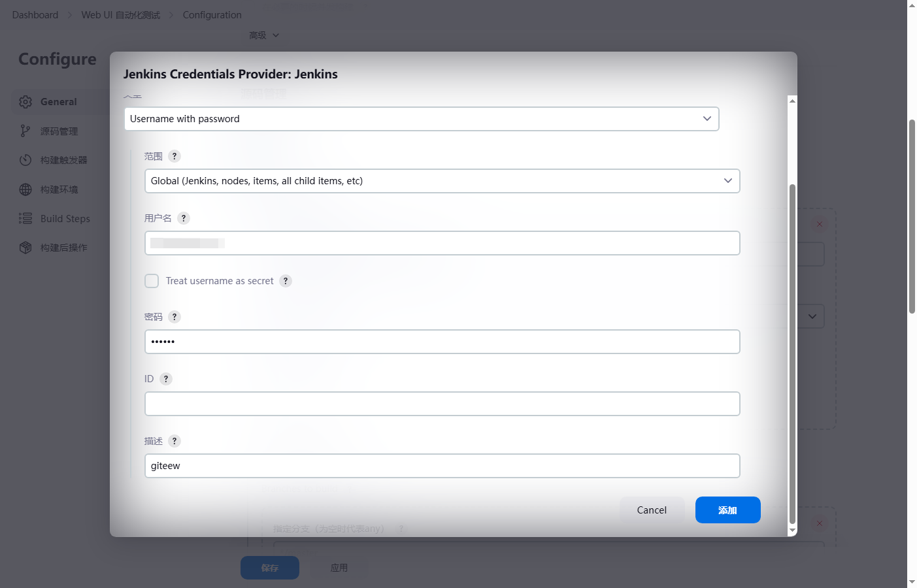The image size is (917, 588).
Task: Show help for the ID field
Action: (166, 379)
